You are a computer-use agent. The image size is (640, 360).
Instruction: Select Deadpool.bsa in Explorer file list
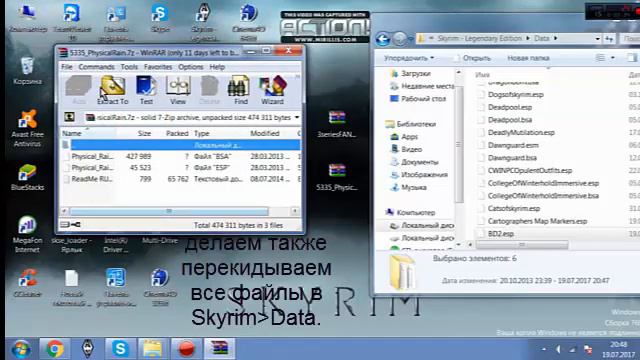pyautogui.click(x=510, y=120)
